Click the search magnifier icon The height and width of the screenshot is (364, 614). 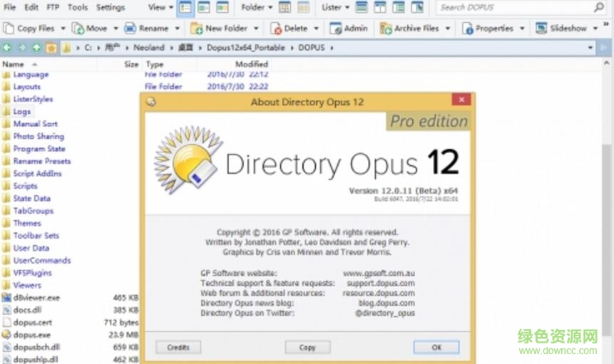599,8
